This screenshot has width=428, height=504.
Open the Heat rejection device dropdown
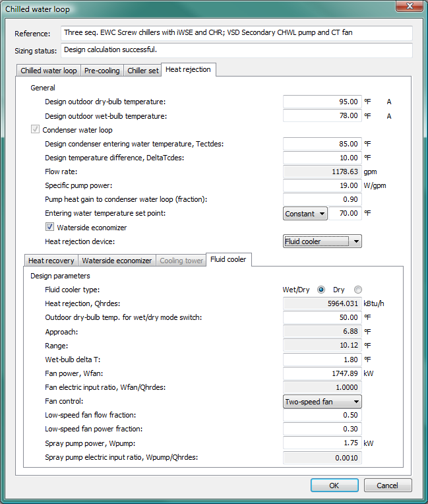point(322,241)
